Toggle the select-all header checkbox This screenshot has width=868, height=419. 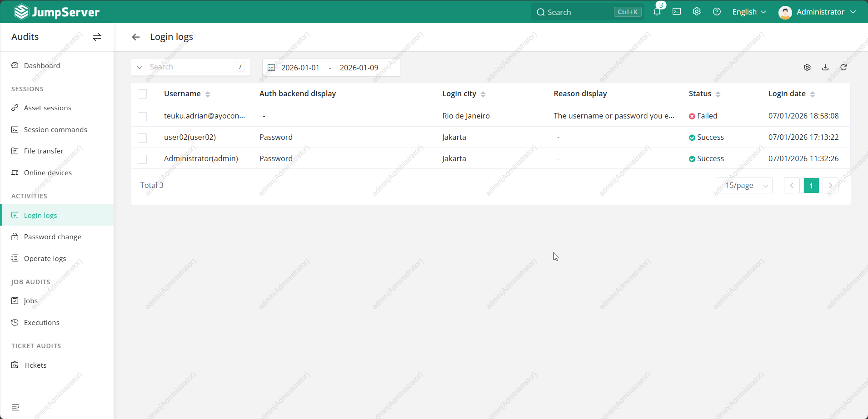pyautogui.click(x=142, y=94)
